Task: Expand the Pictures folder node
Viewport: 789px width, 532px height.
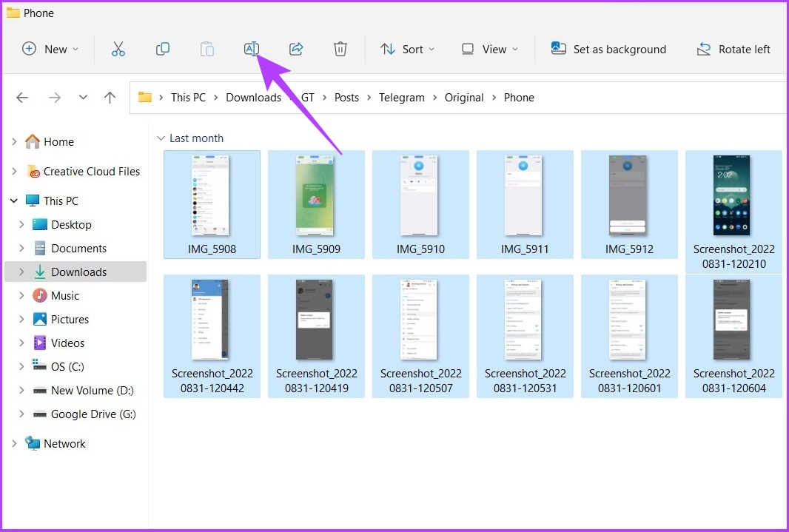Action: (x=21, y=320)
